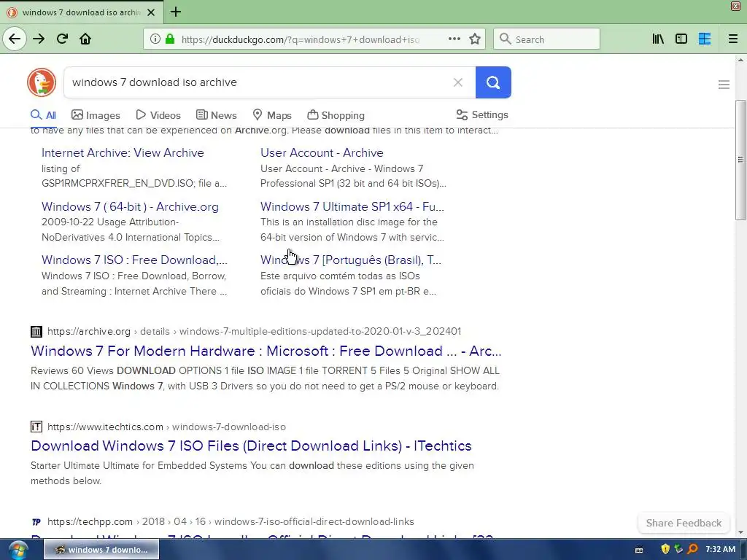This screenshot has width=747, height=560.
Task: Click the scrollbar down arrow
Action: 740,533
